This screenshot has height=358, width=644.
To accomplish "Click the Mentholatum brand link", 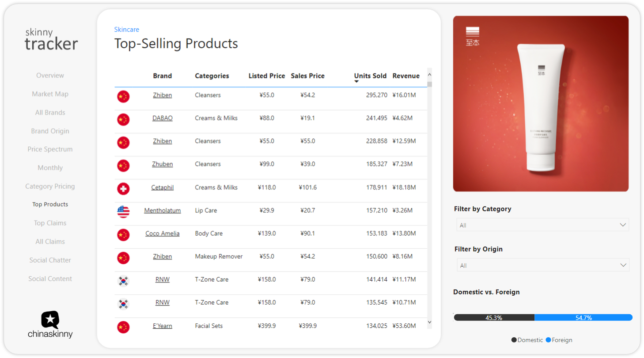I will tap(163, 210).
